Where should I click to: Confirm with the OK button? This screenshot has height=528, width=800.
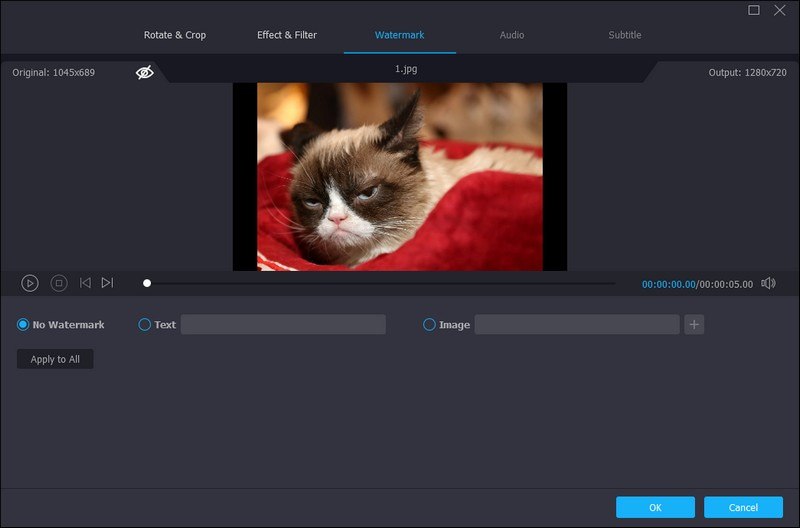tap(655, 507)
